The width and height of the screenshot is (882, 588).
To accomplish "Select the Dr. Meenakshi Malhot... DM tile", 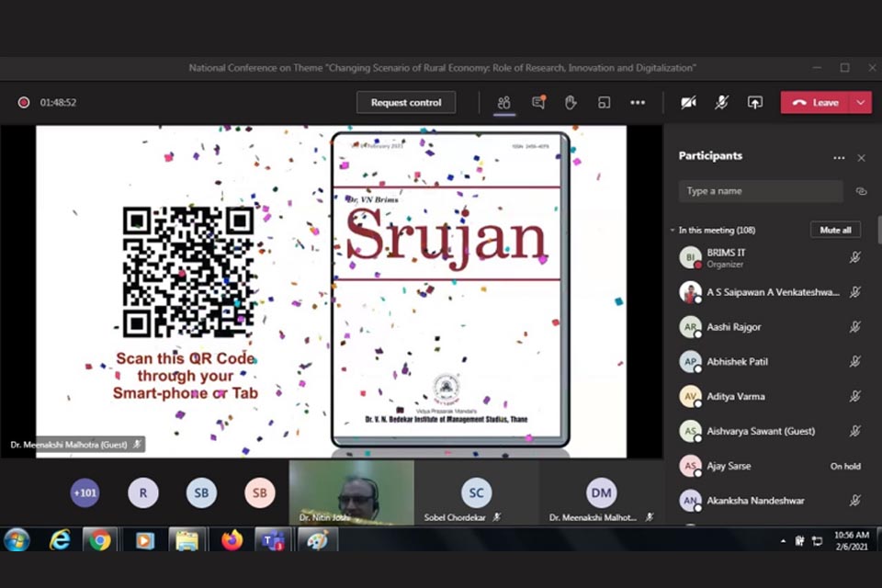I will point(601,492).
